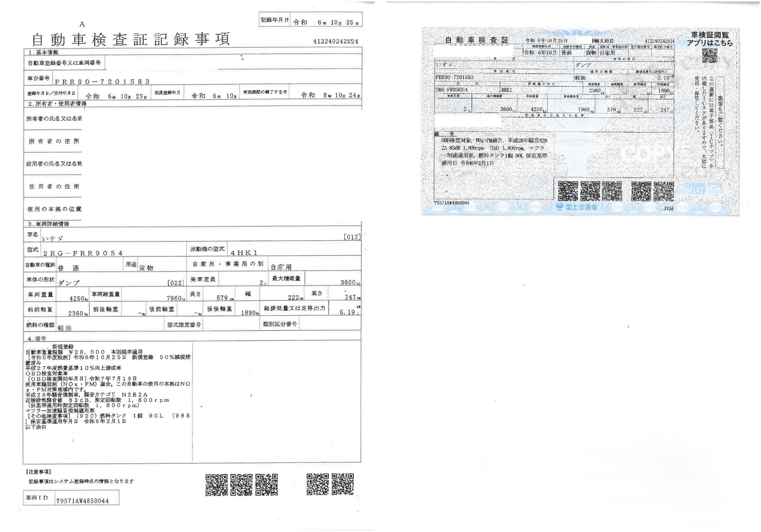Click the 【注意事項】 heading

click(38, 472)
